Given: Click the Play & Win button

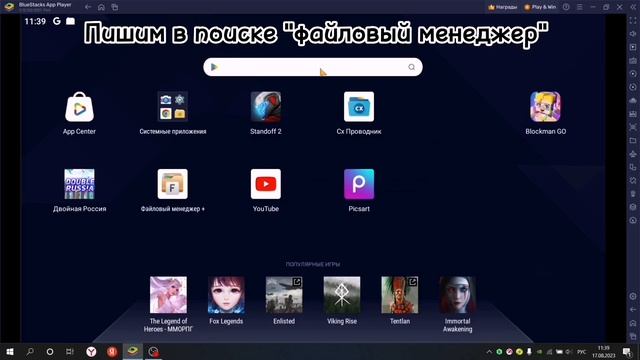Looking at the screenshot, I should [x=540, y=7].
